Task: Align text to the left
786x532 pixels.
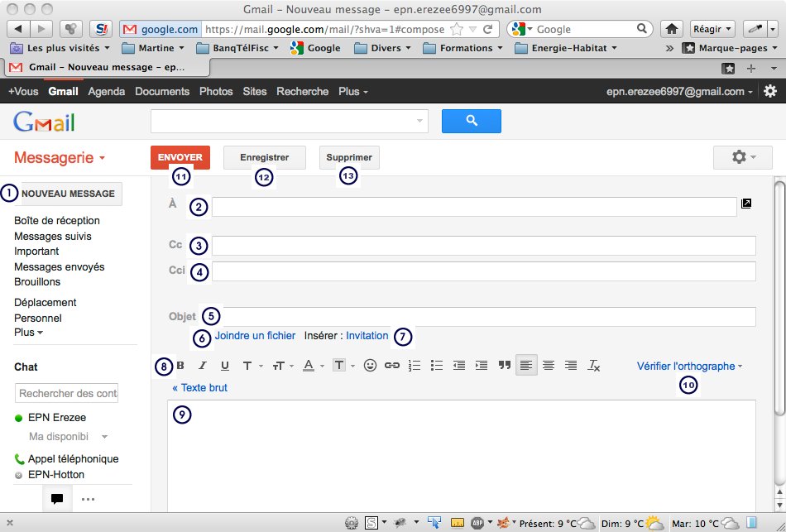Action: [x=526, y=365]
